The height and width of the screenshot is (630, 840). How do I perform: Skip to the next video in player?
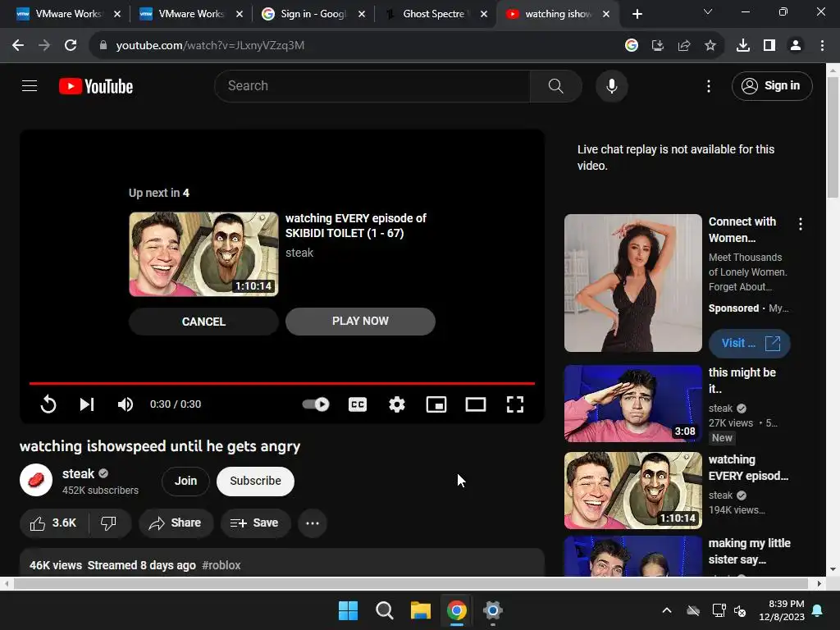pyautogui.click(x=87, y=404)
